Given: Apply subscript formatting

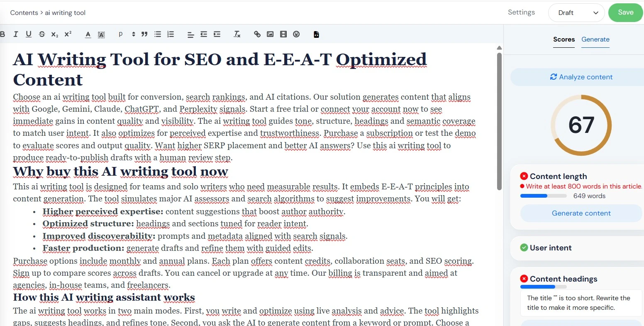Looking at the screenshot, I should (x=55, y=34).
